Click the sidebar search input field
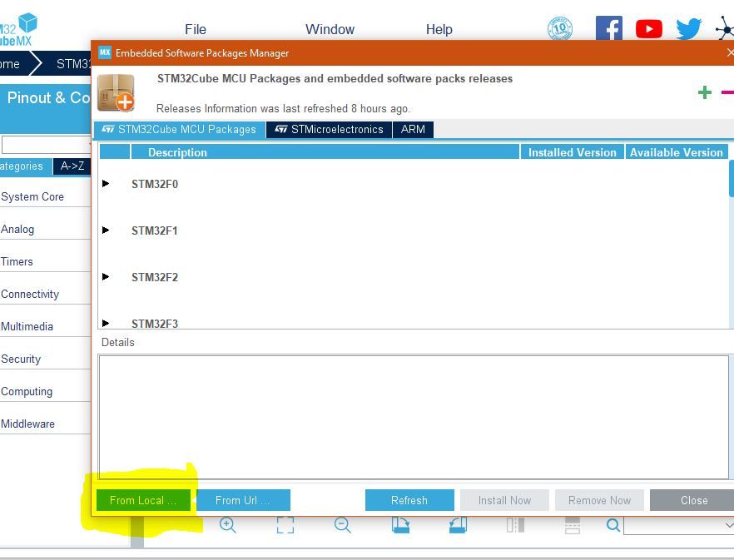The image size is (734, 560). tap(46, 145)
